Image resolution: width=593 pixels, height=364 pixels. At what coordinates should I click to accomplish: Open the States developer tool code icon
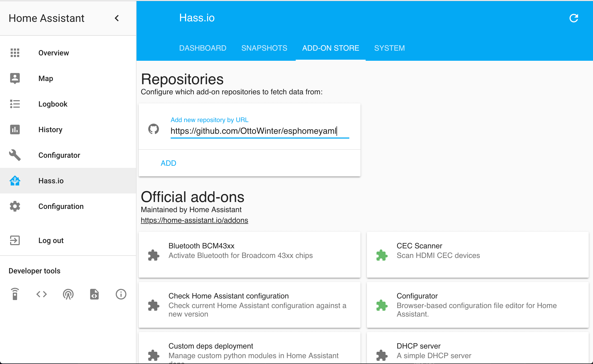tap(42, 294)
